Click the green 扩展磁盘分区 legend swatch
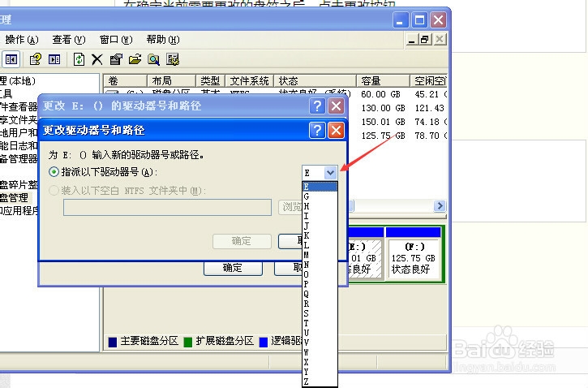This screenshot has width=588, height=388. tap(188, 342)
